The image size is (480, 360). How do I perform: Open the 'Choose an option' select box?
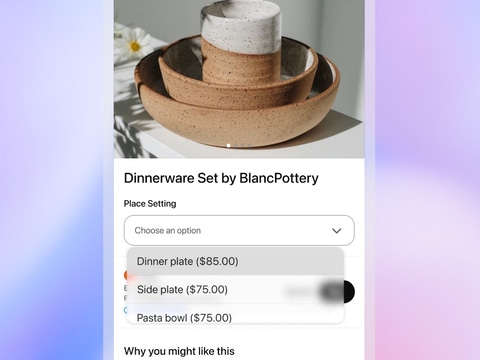239,230
